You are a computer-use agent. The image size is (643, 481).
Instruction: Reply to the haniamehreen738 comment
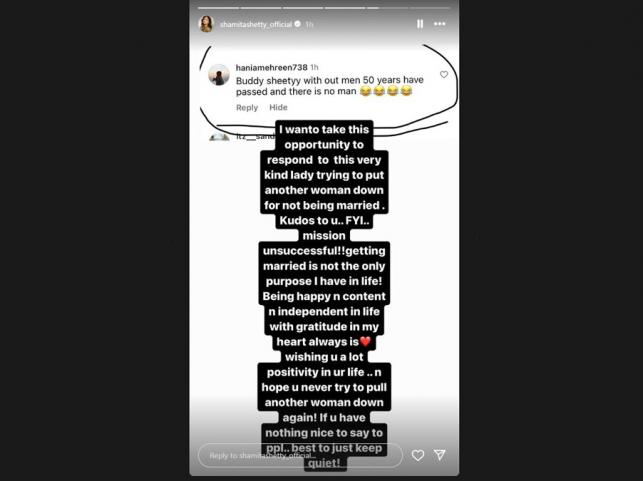point(247,107)
